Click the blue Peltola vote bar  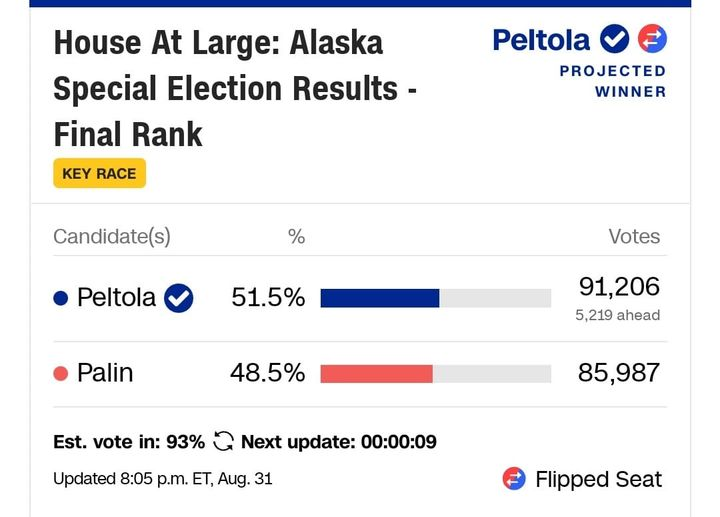tap(380, 298)
